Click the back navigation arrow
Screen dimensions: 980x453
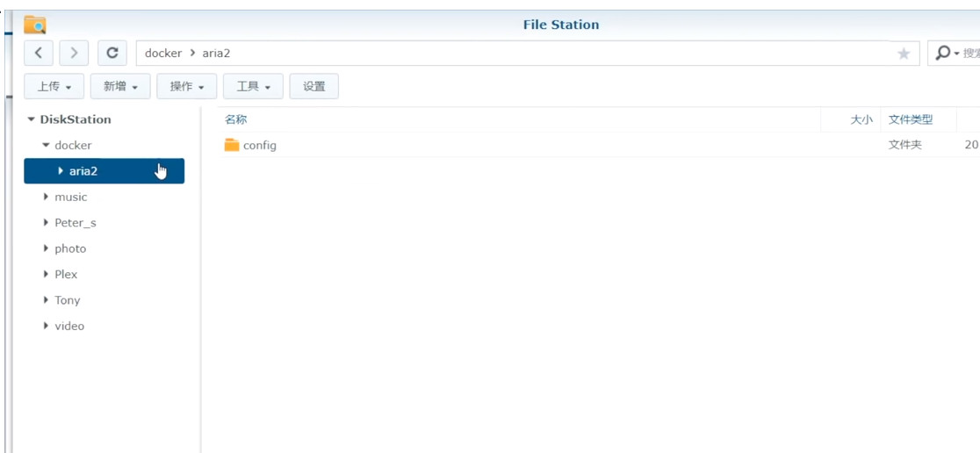39,53
